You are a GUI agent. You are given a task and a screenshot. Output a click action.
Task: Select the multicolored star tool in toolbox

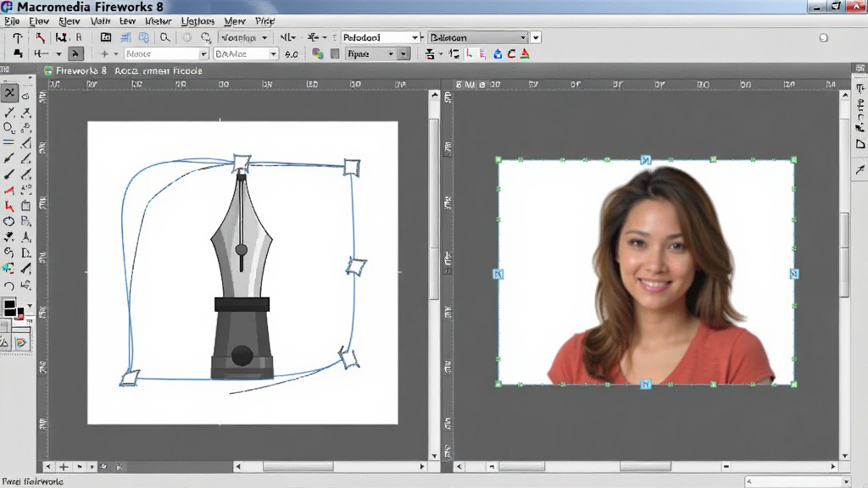[x=8, y=269]
